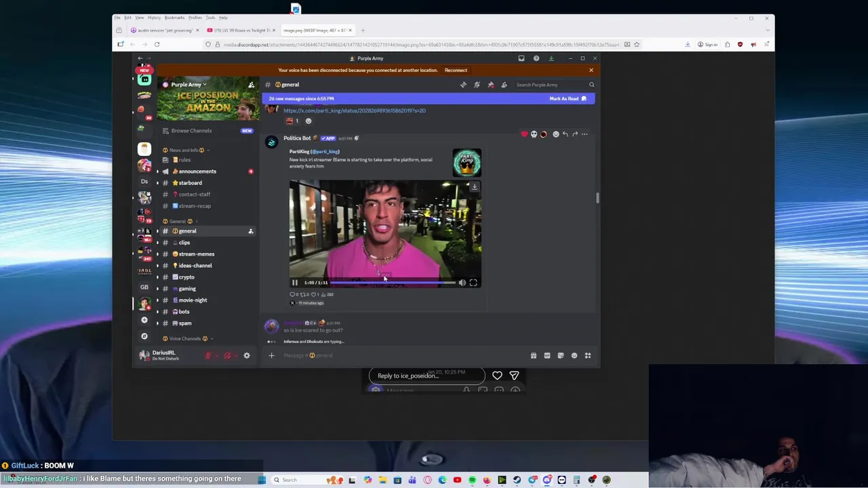Screen dimensions: 868x488
Task: Open the Discord inbox icon
Action: pyautogui.click(x=521, y=58)
